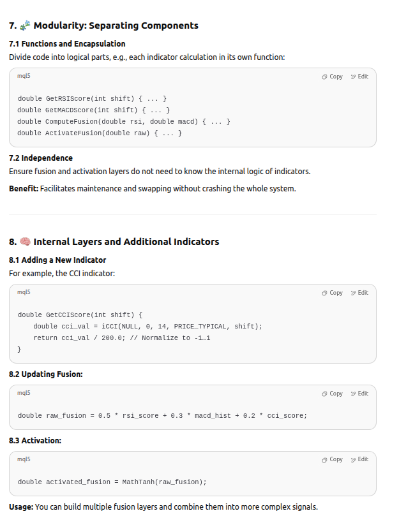399x532 pixels.
Task: Edit the MathTanh activation code
Action: [359, 459]
